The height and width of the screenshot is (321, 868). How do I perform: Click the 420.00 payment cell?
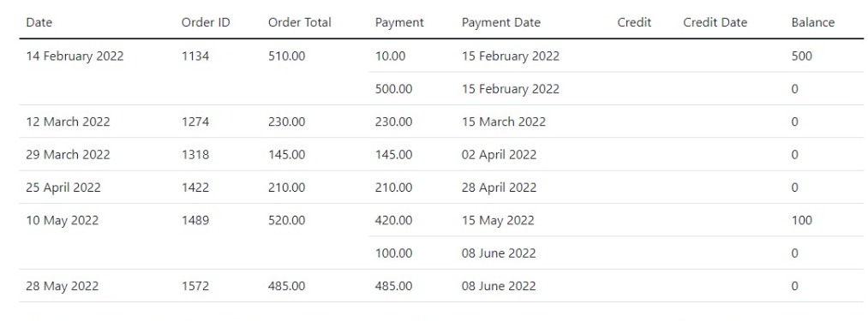tap(393, 220)
